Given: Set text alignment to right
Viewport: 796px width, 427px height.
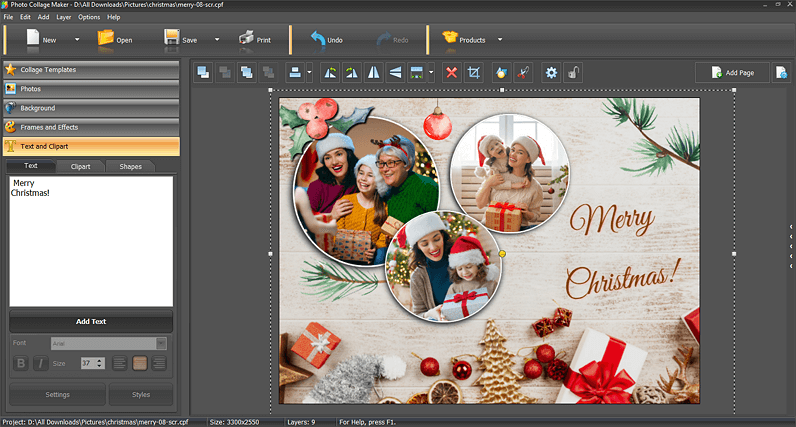Looking at the screenshot, I should 159,363.
